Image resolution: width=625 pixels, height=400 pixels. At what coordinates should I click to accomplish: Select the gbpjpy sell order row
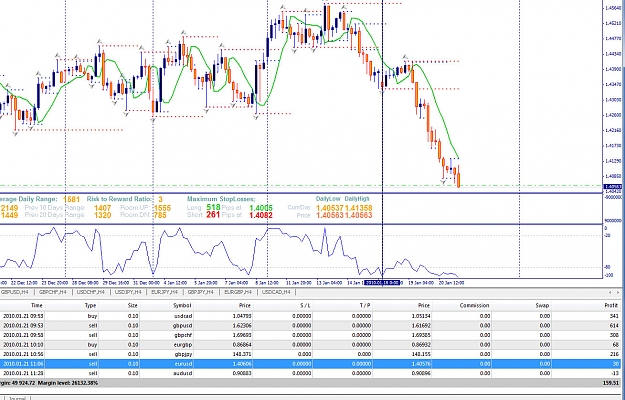[x=311, y=354]
